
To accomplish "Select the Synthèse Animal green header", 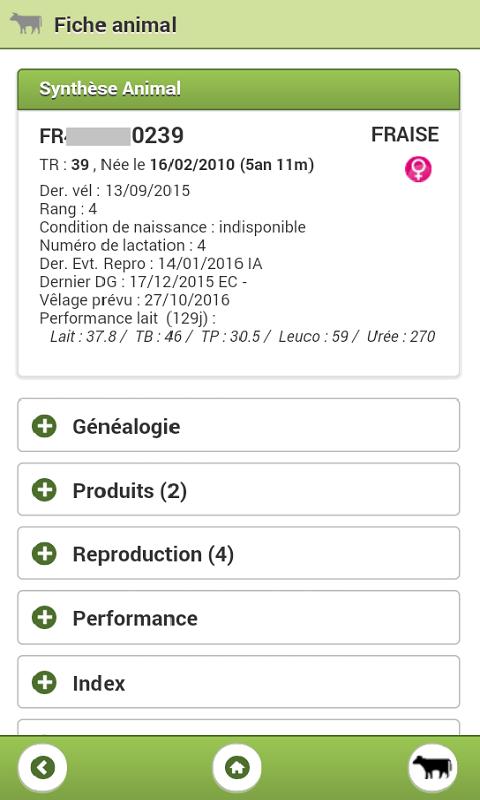I will (x=239, y=89).
